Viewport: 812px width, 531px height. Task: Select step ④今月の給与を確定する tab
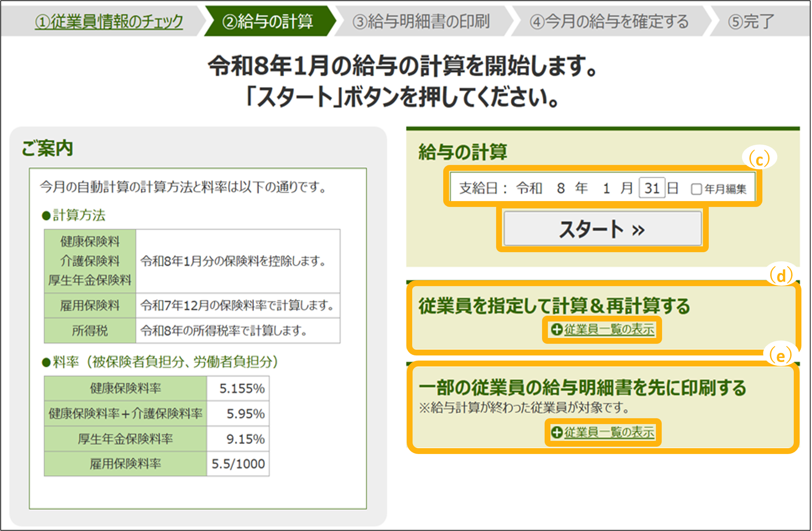point(609,22)
